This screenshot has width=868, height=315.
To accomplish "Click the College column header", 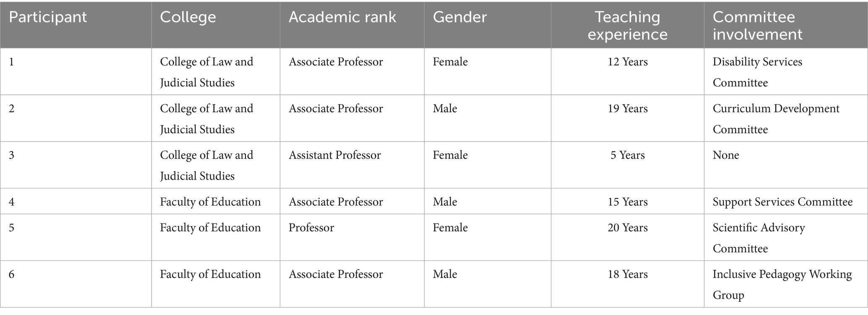I will click(x=188, y=17).
